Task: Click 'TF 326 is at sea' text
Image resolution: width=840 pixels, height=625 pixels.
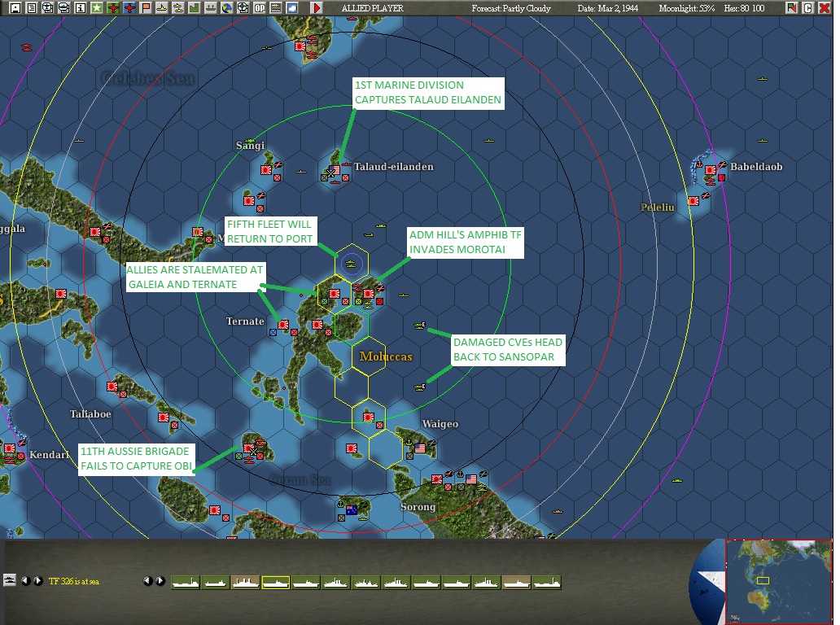Action: coord(74,582)
